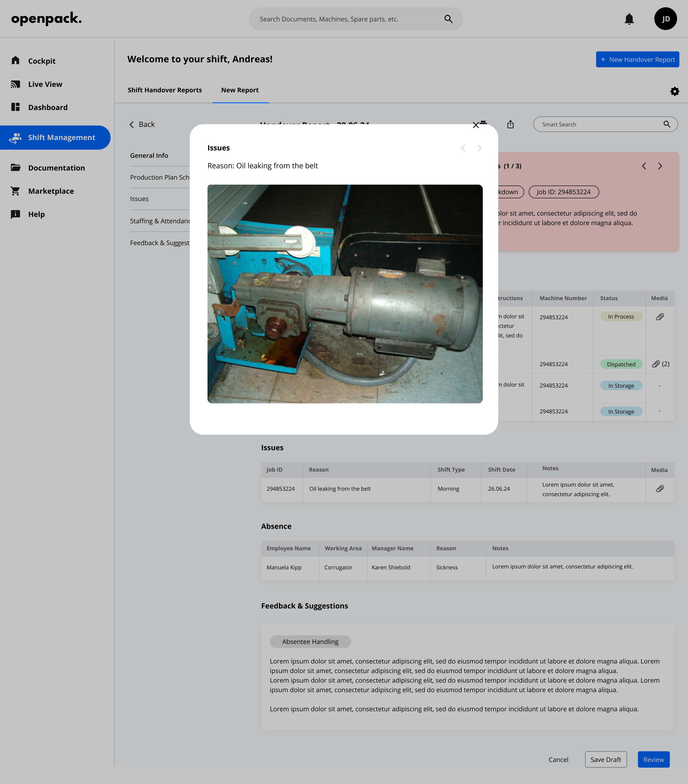Click Status column header

609,298
